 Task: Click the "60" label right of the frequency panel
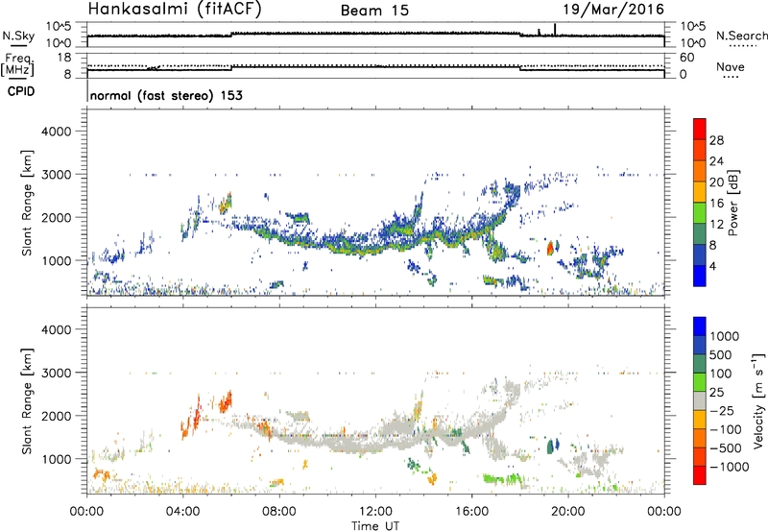tap(686, 58)
